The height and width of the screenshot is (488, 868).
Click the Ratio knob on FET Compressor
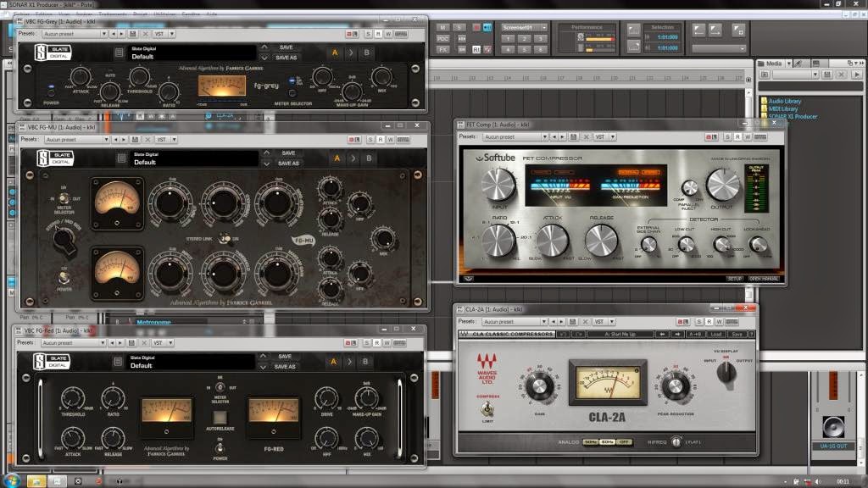(x=498, y=240)
